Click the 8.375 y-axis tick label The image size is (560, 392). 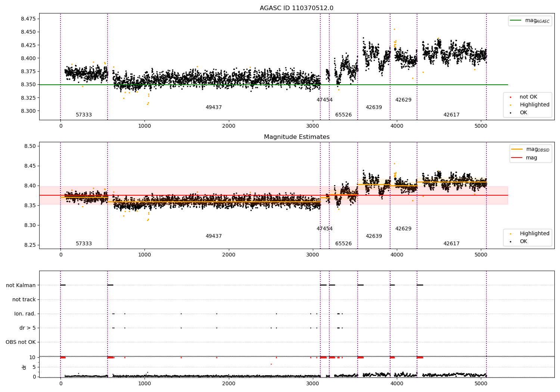click(28, 72)
